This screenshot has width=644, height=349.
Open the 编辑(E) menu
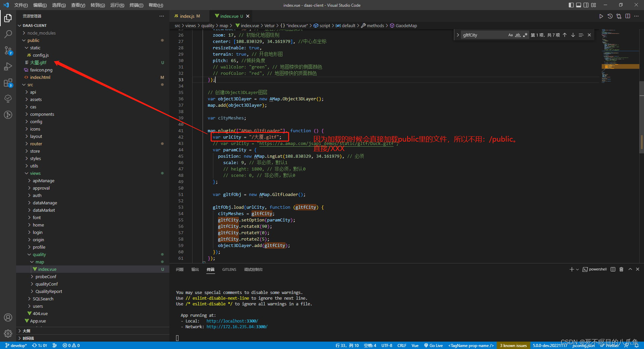pyautogui.click(x=40, y=5)
